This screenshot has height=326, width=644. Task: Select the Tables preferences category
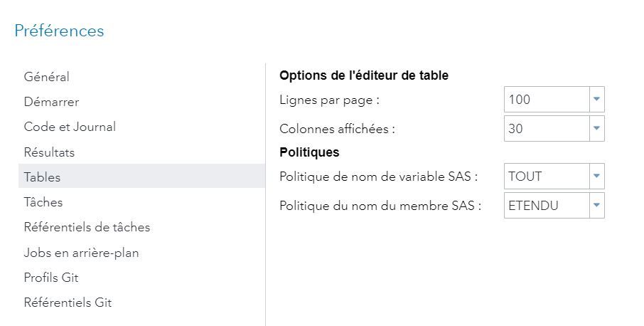(x=43, y=177)
